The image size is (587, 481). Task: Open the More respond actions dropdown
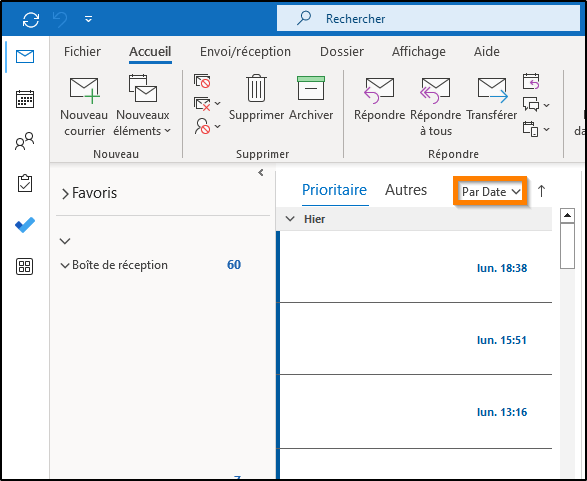pyautogui.click(x=536, y=129)
